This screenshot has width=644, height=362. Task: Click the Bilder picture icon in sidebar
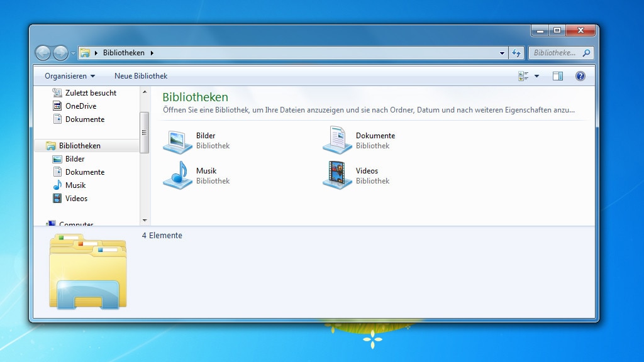pyautogui.click(x=57, y=159)
